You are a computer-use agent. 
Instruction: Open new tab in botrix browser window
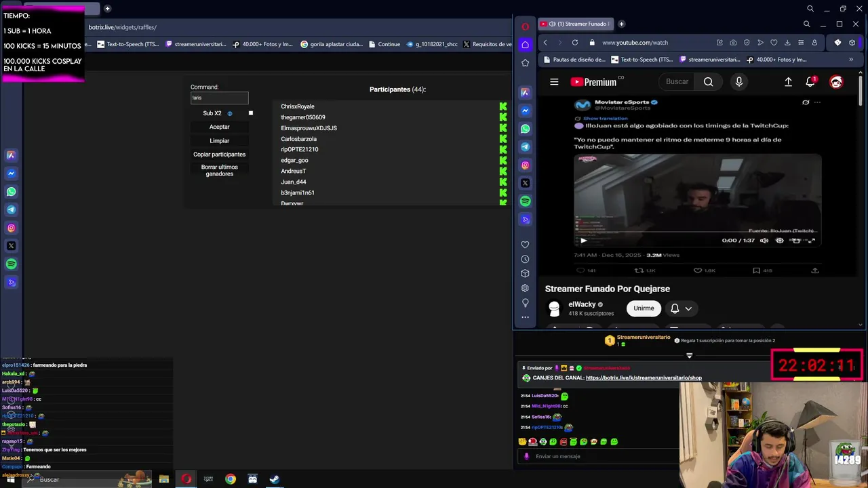(107, 9)
